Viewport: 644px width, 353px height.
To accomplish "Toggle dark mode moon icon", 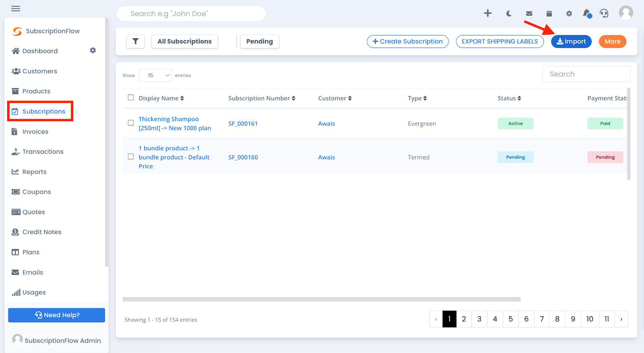I will pos(509,13).
